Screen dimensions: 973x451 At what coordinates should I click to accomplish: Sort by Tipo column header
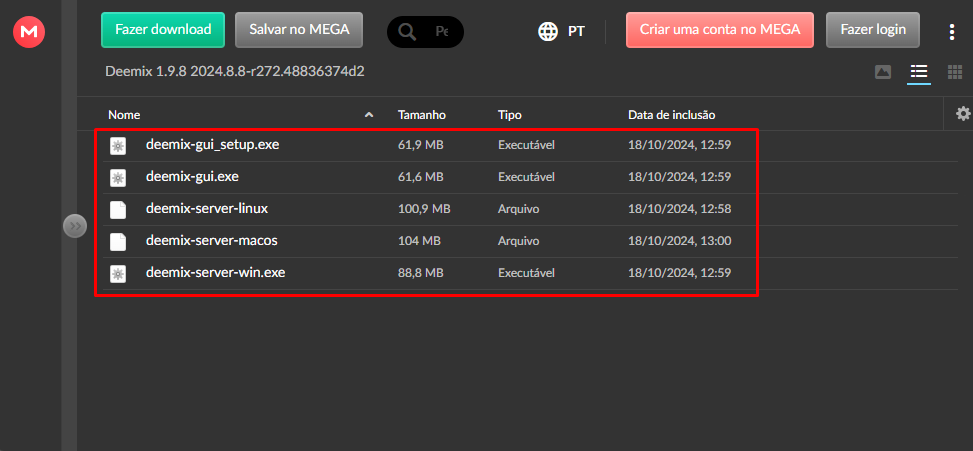click(509, 115)
